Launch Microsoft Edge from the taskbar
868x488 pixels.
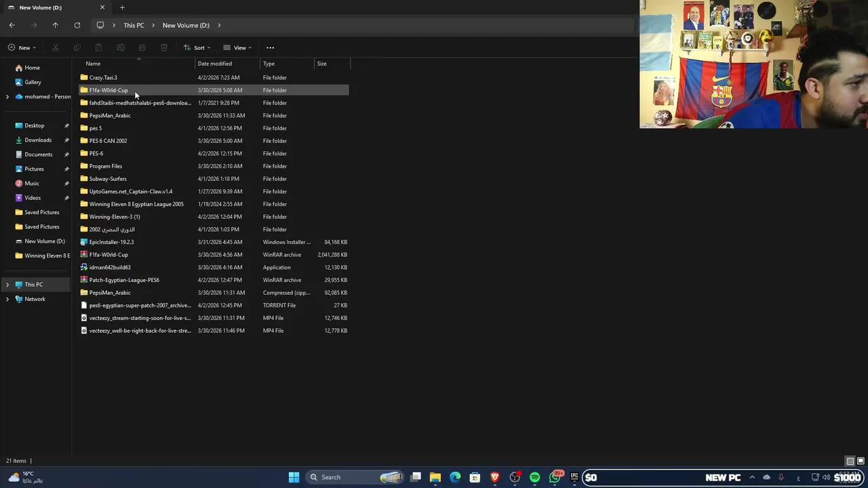coord(455,477)
